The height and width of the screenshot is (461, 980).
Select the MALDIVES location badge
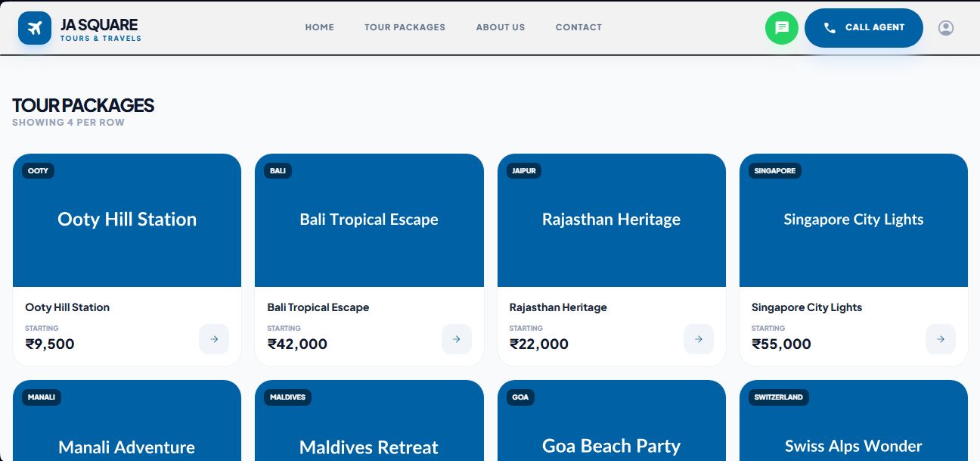[x=287, y=397]
